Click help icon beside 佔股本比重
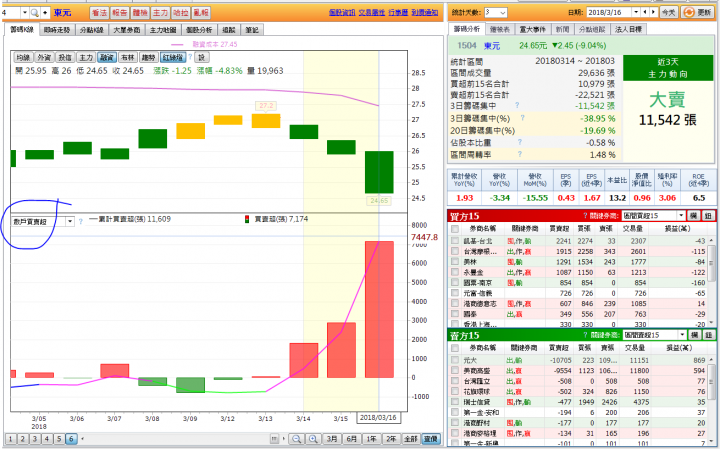720x449 pixels. 520,142
